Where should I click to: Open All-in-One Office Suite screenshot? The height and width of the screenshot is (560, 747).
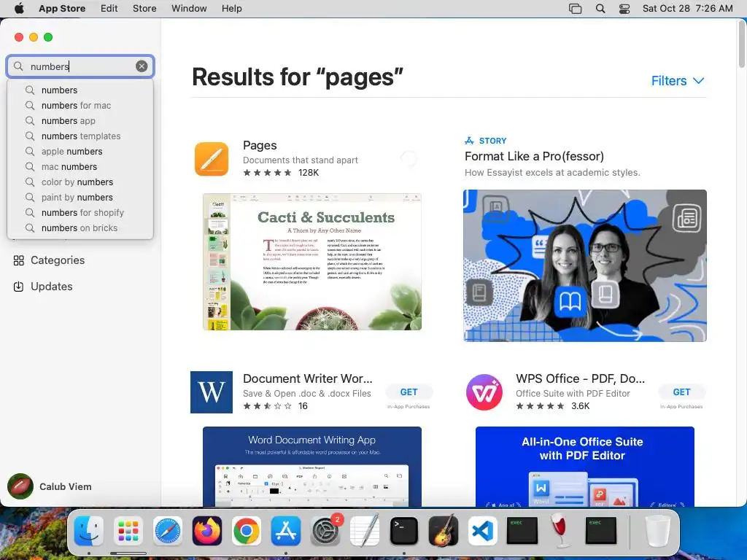pyautogui.click(x=584, y=467)
